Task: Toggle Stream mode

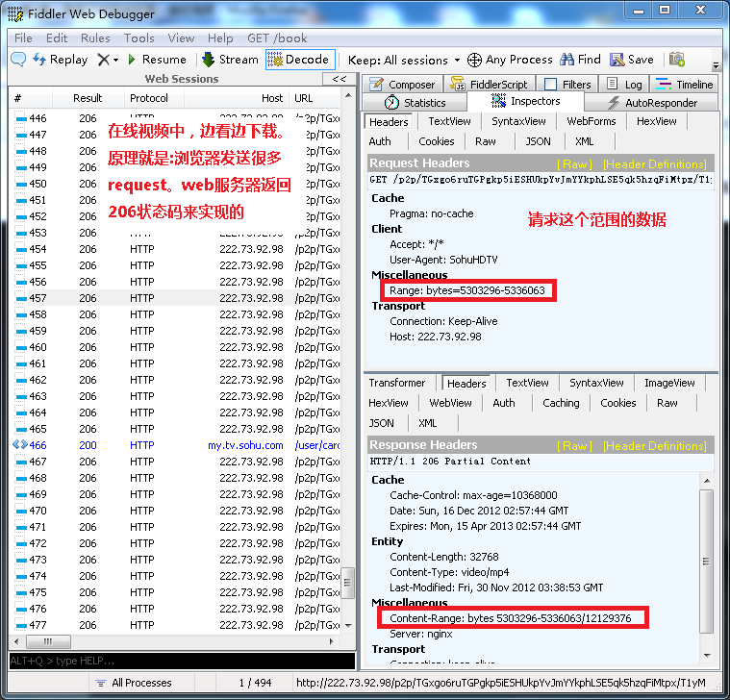Action: [230, 60]
